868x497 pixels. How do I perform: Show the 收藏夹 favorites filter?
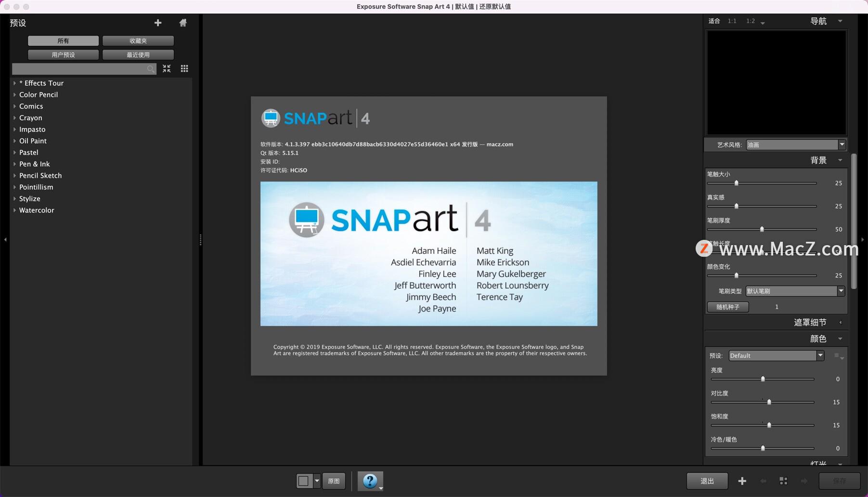138,41
